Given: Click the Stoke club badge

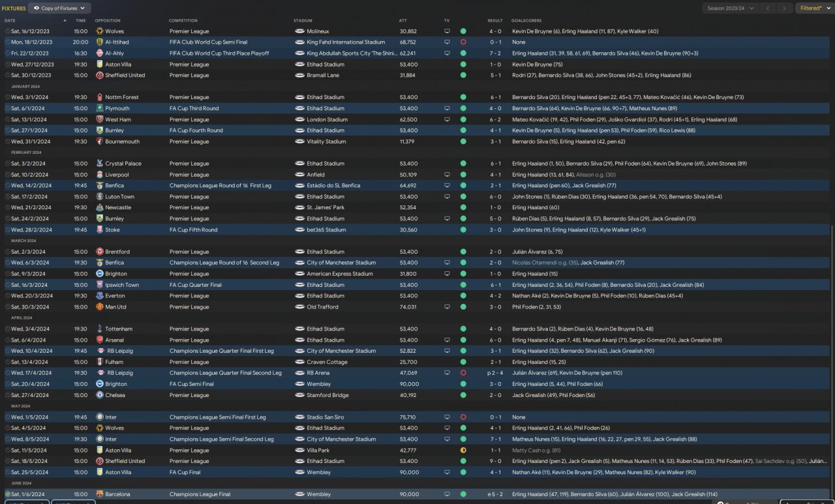Looking at the screenshot, I should point(99,230).
